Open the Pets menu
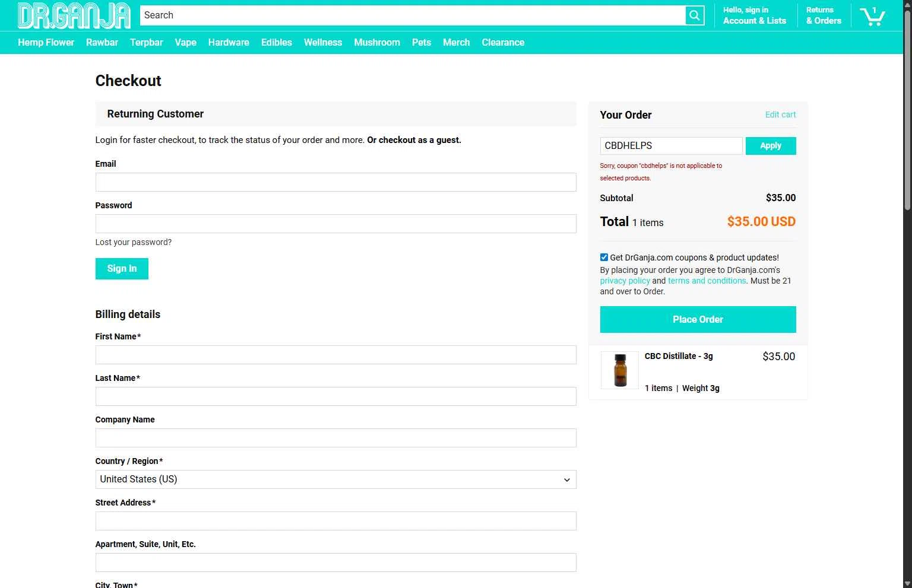 point(422,43)
